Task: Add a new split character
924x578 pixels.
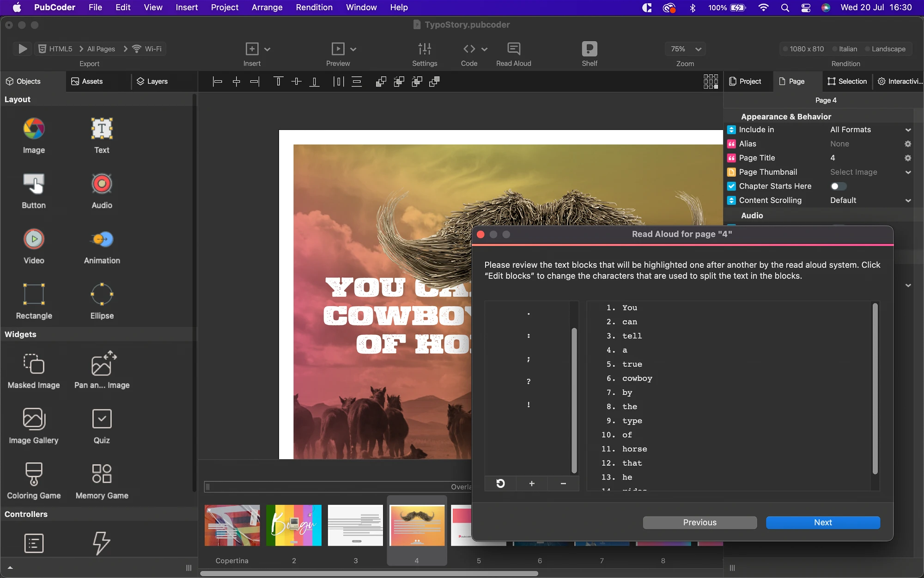Action: pyautogui.click(x=532, y=483)
